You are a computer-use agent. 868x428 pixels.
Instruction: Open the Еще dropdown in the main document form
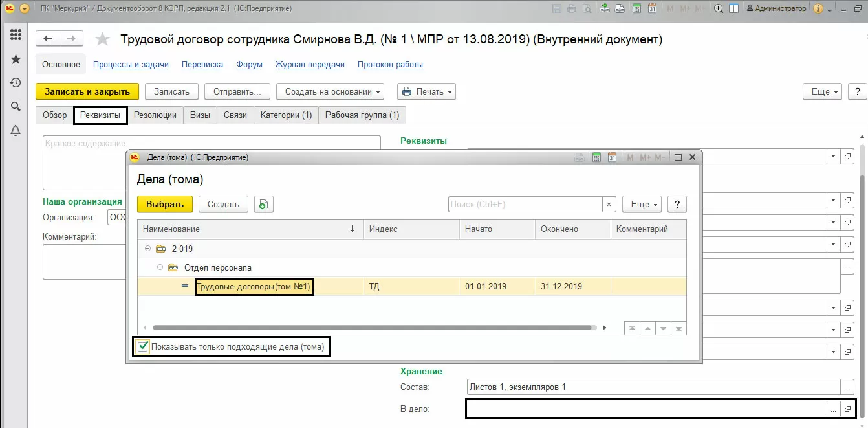[x=822, y=91]
